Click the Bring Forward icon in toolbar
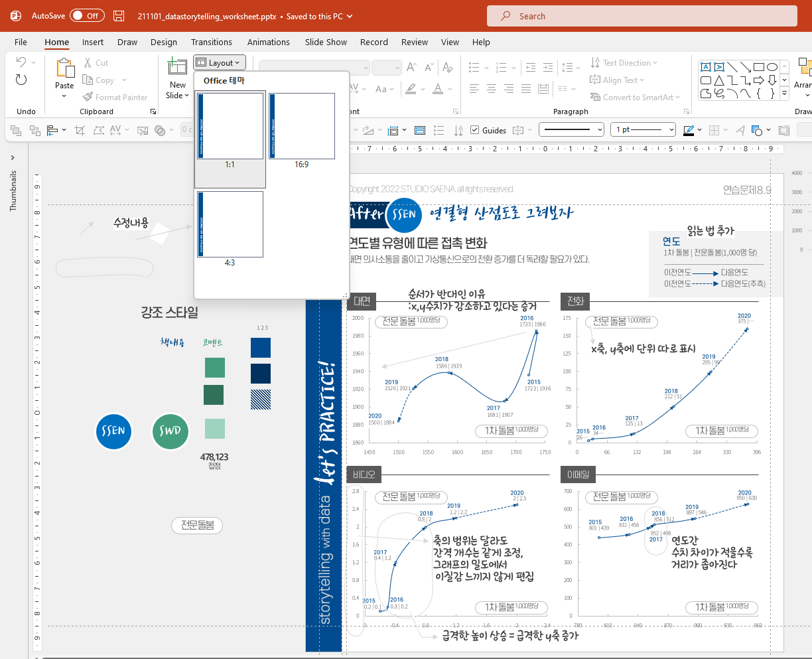Image resolution: width=812 pixels, height=659 pixels. tap(17, 130)
